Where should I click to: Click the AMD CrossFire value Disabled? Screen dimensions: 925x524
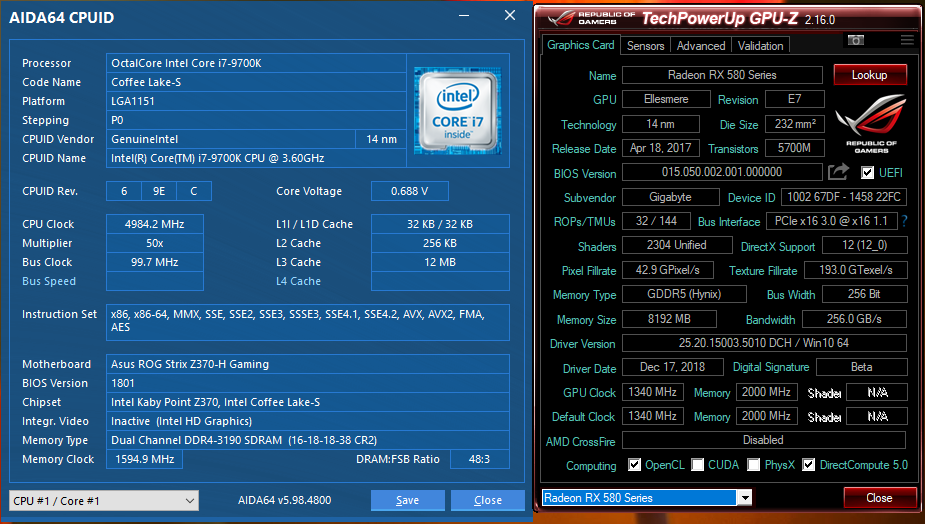point(764,440)
